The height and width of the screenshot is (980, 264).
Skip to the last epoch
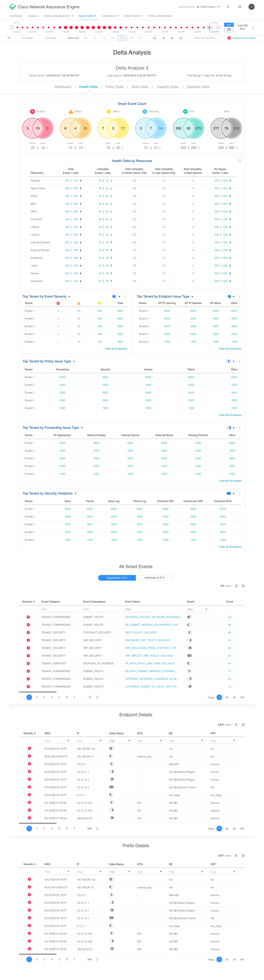181,38
